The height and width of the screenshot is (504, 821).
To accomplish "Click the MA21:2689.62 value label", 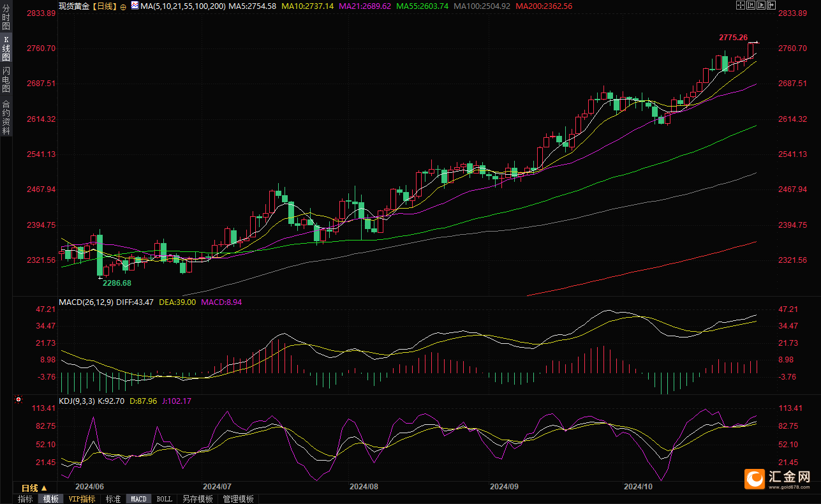I will 365,6.
